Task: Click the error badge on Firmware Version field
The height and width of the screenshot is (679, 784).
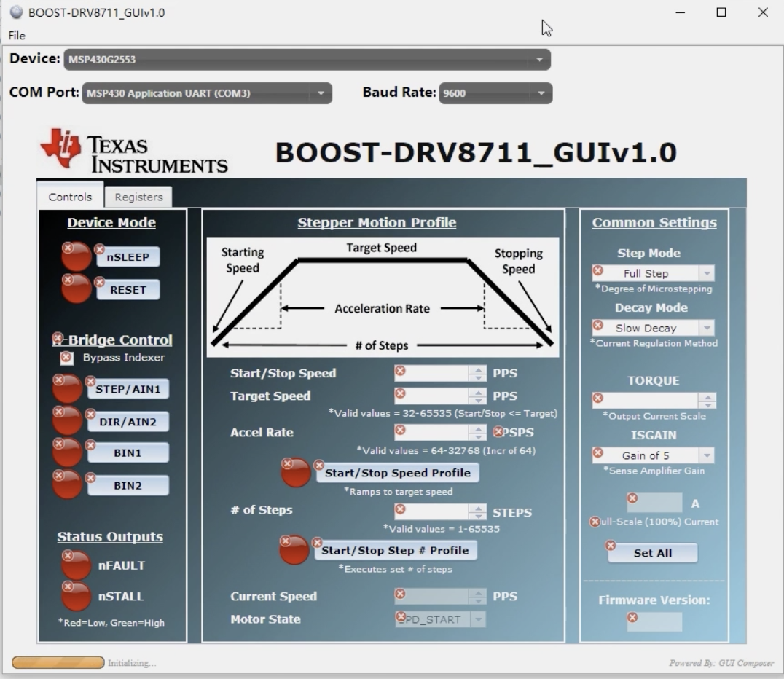Action: pos(632,618)
